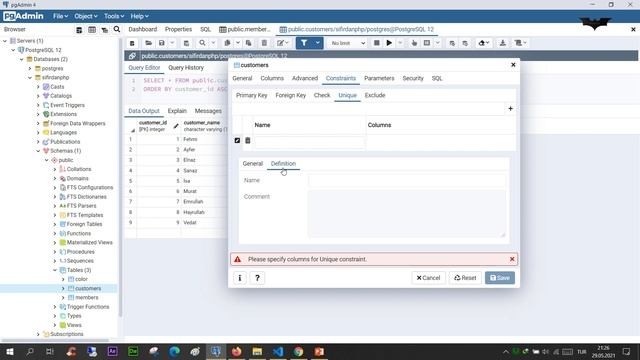The height and width of the screenshot is (360, 640).
Task: Close the customers dialog with X
Action: click(x=513, y=65)
